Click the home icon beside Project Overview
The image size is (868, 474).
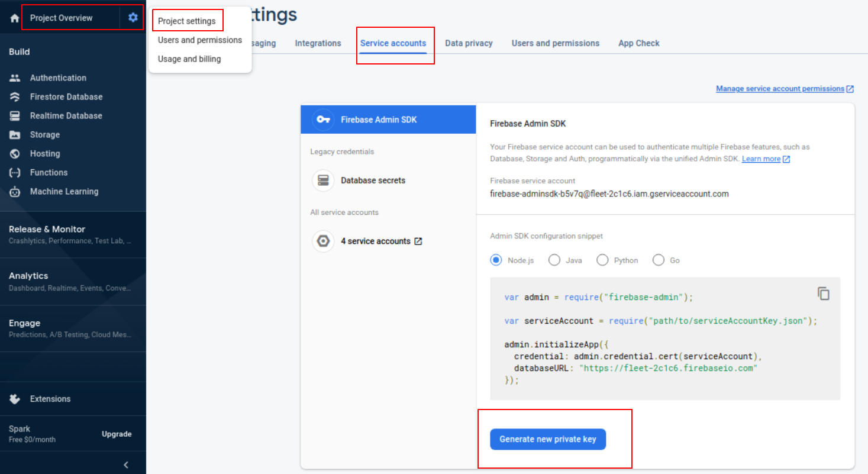tap(15, 18)
